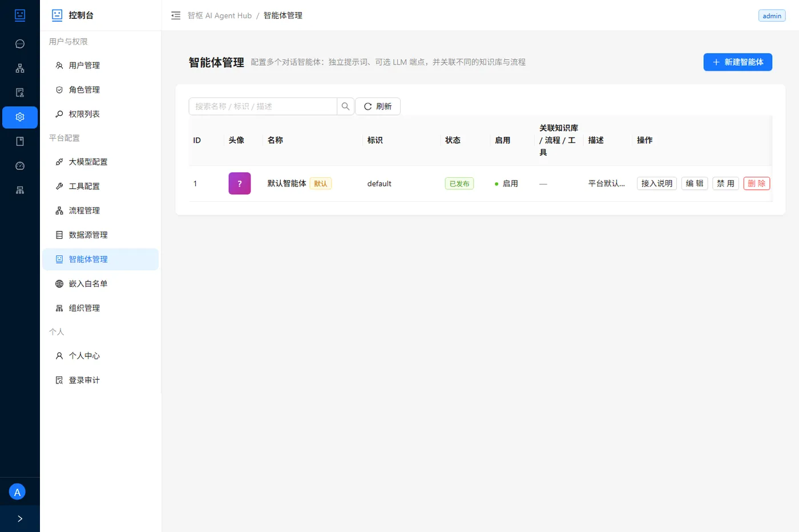Open 大模型配置 in the sidebar
Image resolution: width=799 pixels, height=532 pixels.
[x=100, y=162]
